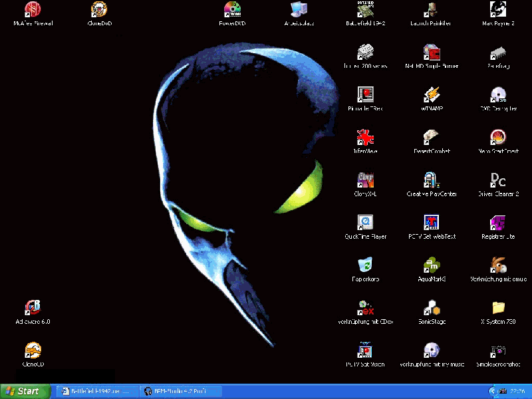
Task: Launch the DesertCombat shortcut
Action: (432, 138)
